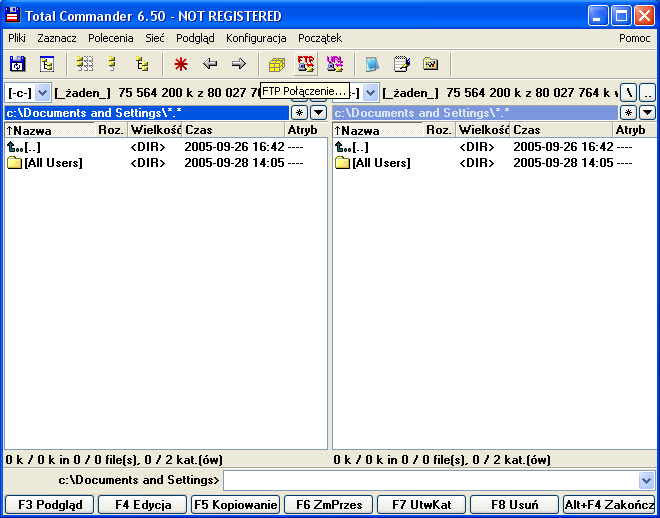Click the command line input field

[431, 480]
